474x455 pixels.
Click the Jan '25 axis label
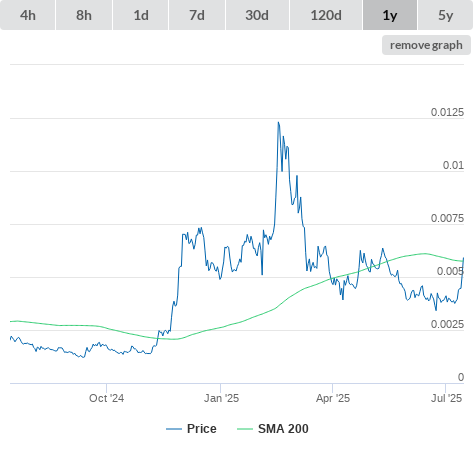(221, 398)
